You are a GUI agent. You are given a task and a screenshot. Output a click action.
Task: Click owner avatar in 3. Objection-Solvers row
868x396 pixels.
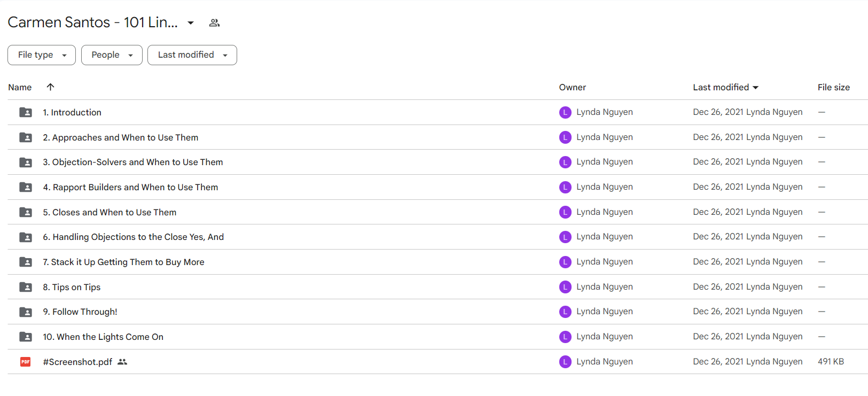[565, 162]
